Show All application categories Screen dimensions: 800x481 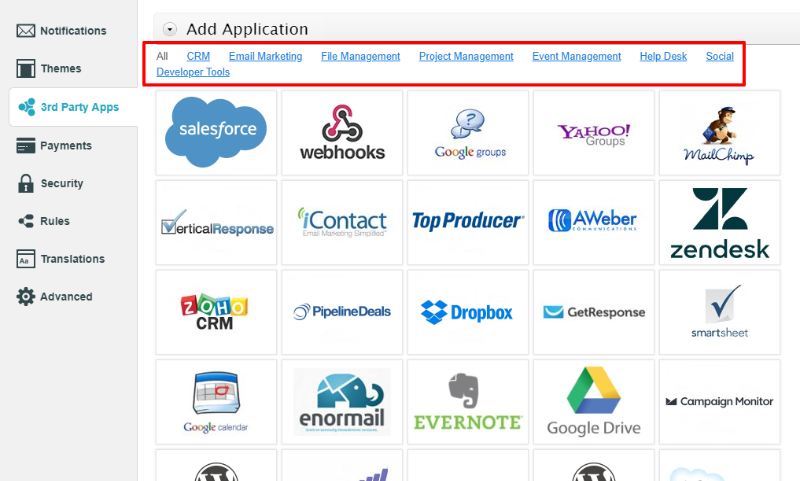pyautogui.click(x=162, y=56)
